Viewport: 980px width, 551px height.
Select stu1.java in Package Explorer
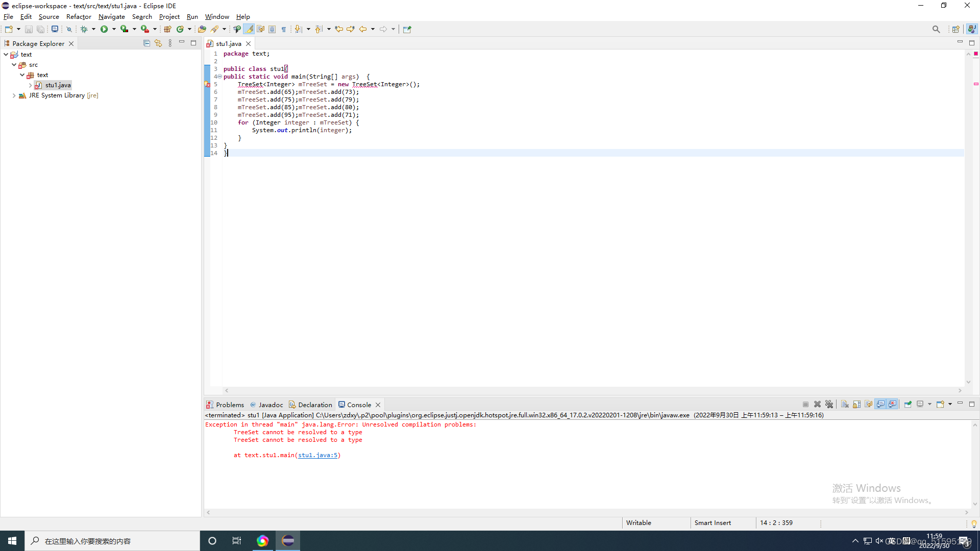(x=58, y=85)
